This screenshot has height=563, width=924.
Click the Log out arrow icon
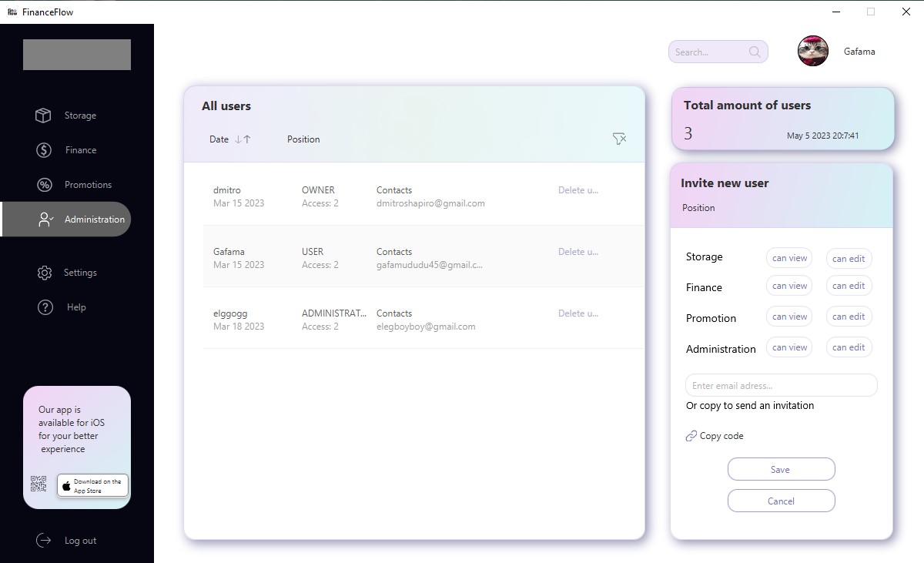(x=44, y=540)
